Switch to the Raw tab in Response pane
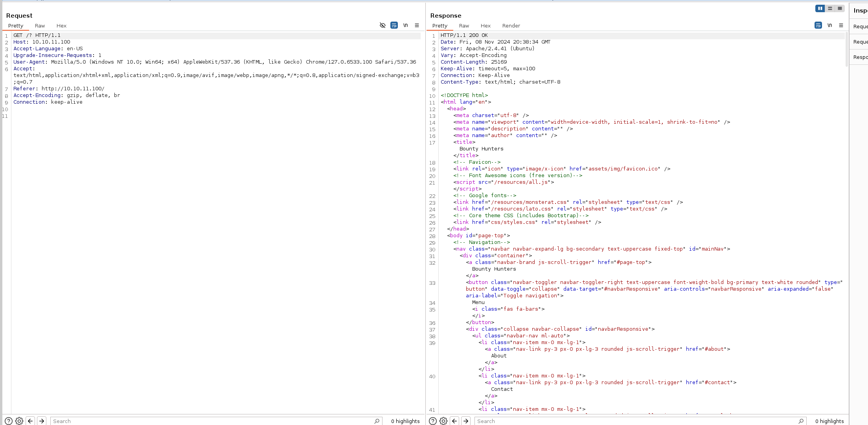Screen dimensions: 868x425 [464, 26]
